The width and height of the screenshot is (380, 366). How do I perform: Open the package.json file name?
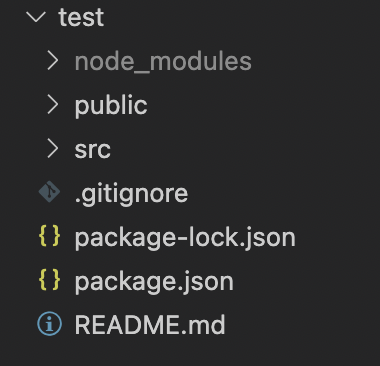(x=154, y=282)
